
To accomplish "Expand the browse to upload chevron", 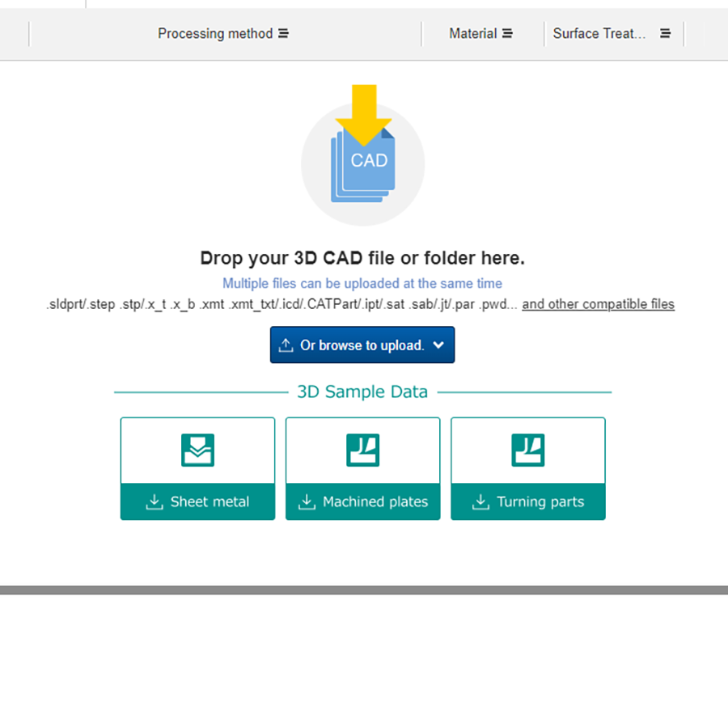I will (438, 345).
